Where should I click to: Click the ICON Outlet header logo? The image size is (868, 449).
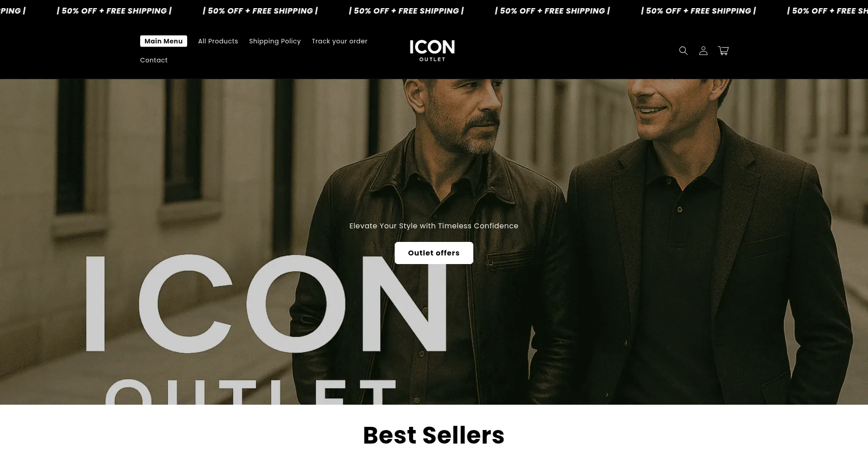click(x=432, y=50)
